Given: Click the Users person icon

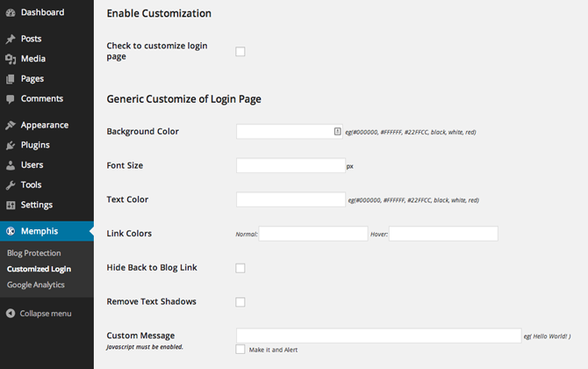Looking at the screenshot, I should point(10,165).
